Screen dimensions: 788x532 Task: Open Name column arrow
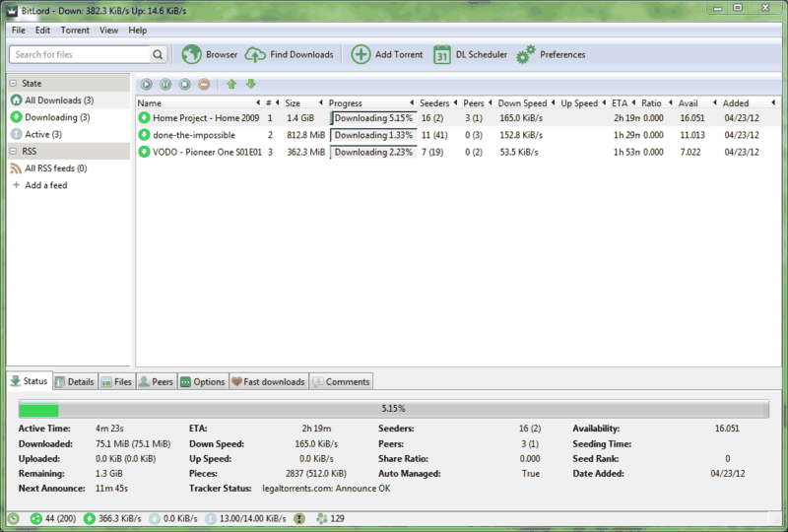point(258,102)
